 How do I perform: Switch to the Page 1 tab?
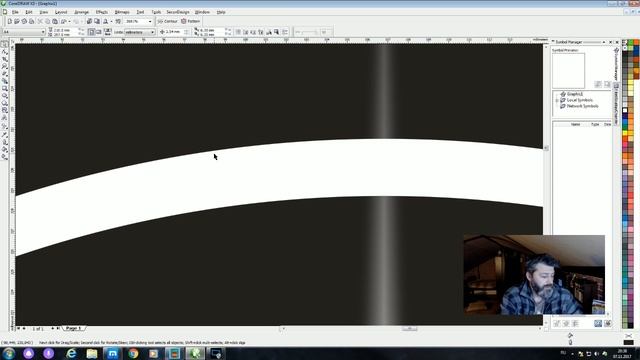(73, 328)
